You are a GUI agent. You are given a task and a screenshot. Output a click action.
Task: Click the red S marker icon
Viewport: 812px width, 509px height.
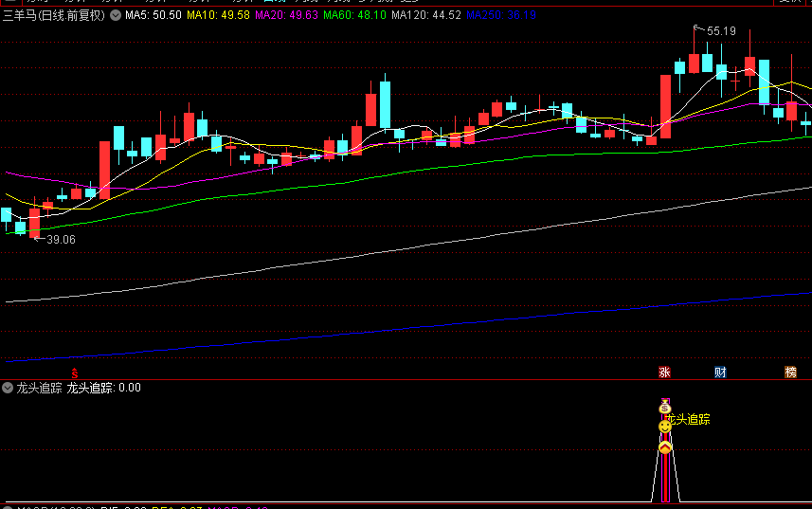(75, 373)
